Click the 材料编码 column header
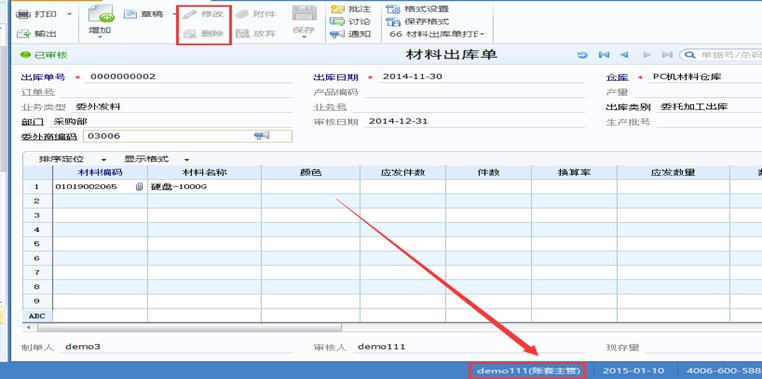 (x=100, y=172)
